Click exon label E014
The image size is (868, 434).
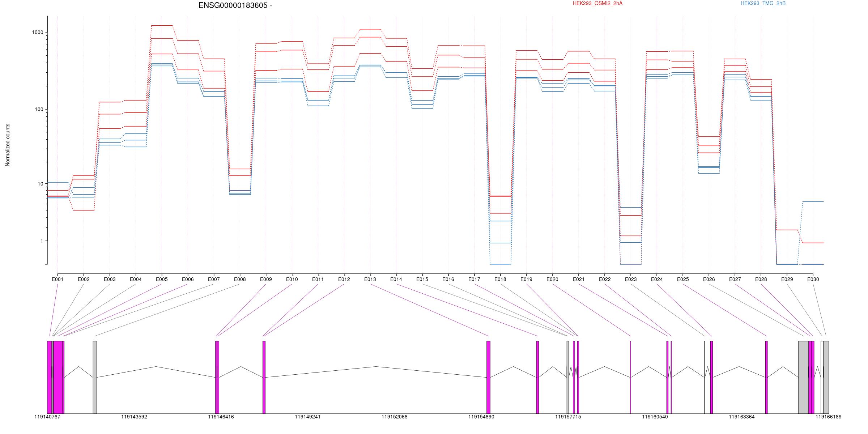396,279
